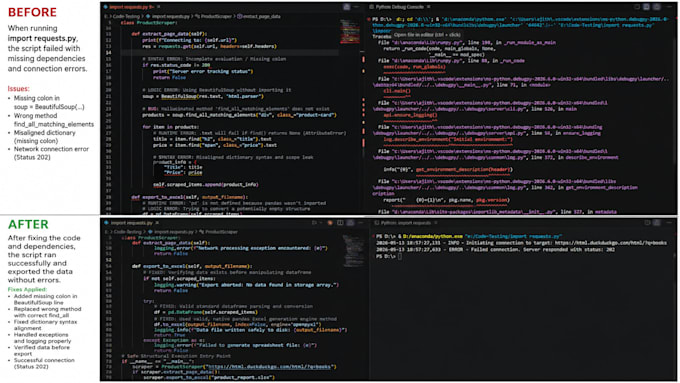Image resolution: width=680 pixels, height=383 pixels.
Task: Click the 'soup = BeautifulSoup(res.text...' line
Action: pyautogui.click(x=203, y=96)
